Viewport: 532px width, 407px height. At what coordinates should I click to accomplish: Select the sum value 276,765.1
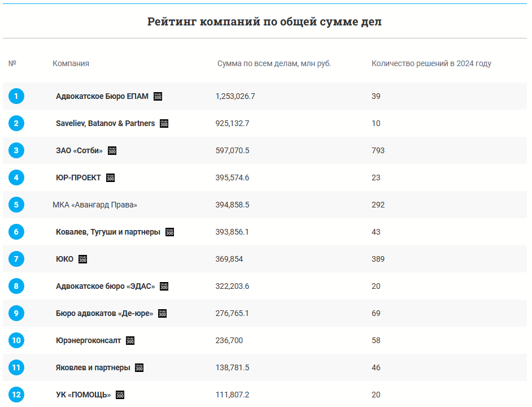tap(232, 313)
